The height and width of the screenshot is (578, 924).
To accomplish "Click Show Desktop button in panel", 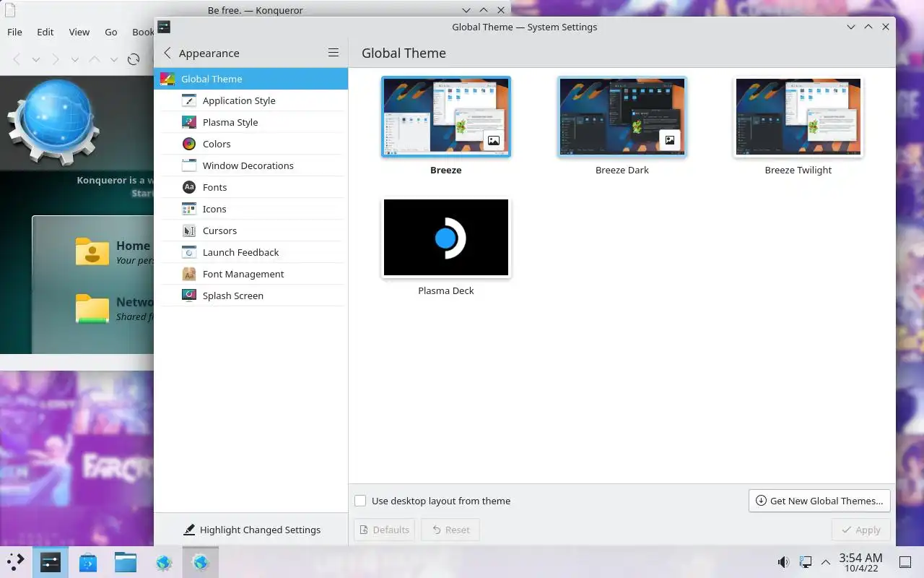I will click(905, 562).
